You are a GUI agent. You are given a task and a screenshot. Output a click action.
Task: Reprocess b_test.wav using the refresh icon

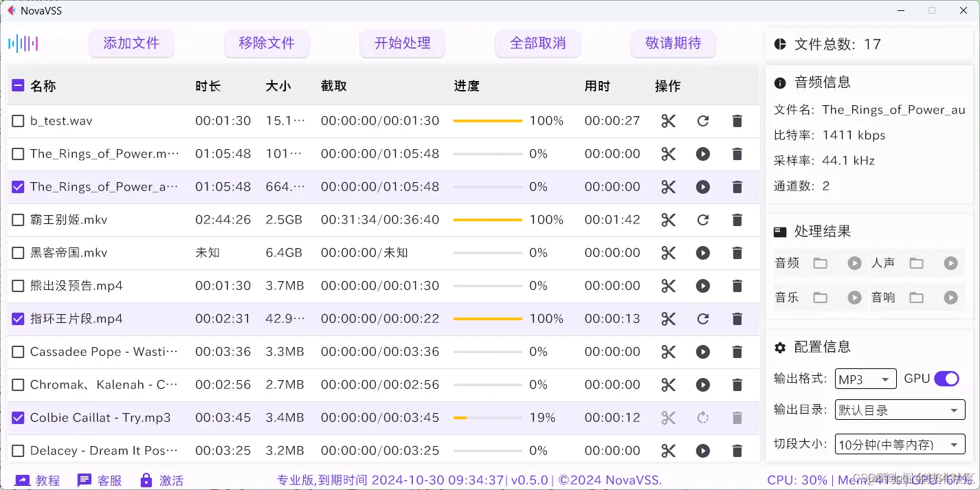[702, 121]
